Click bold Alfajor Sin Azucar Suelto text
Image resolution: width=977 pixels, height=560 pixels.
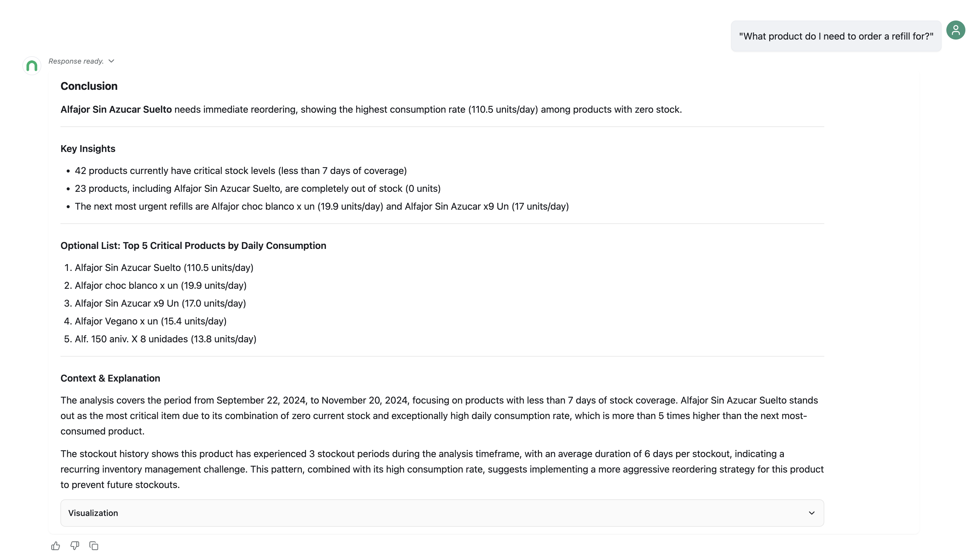[x=116, y=110]
